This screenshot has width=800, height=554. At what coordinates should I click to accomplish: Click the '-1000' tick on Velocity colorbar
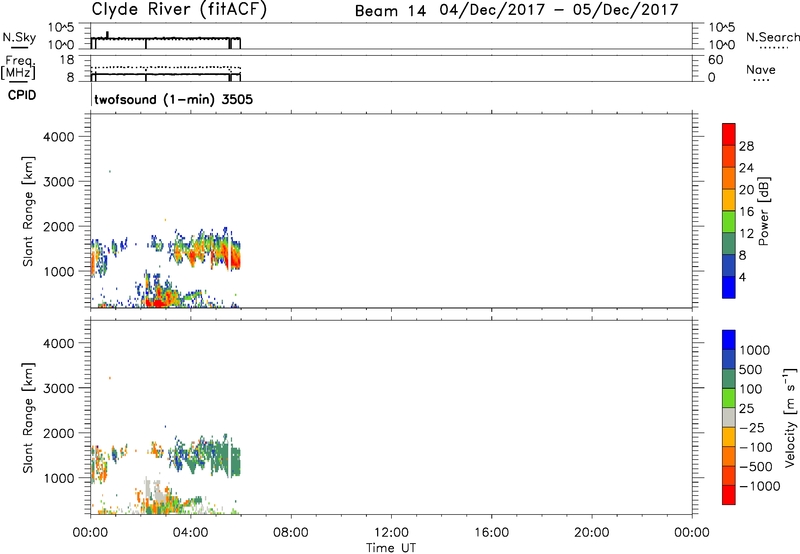click(760, 486)
